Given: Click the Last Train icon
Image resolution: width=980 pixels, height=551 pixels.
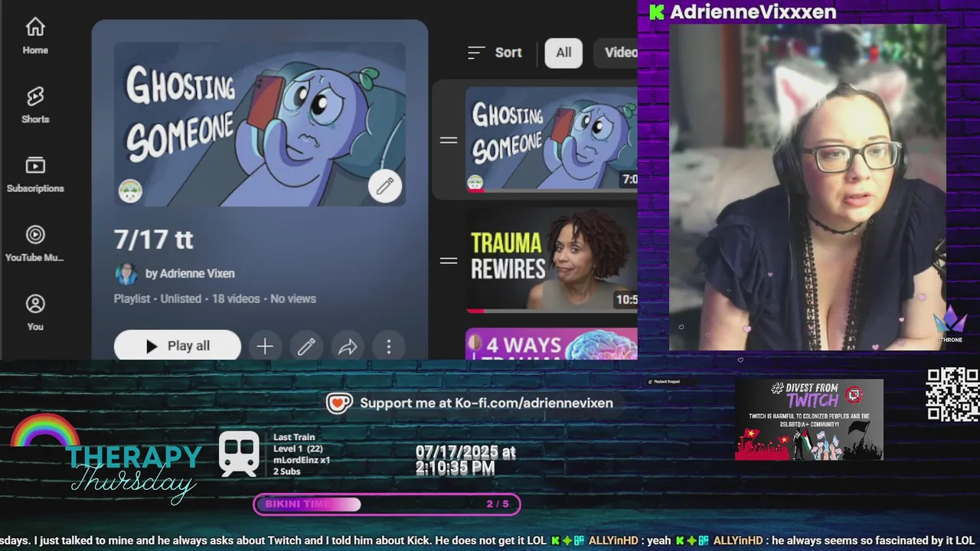Looking at the screenshot, I should tap(239, 453).
